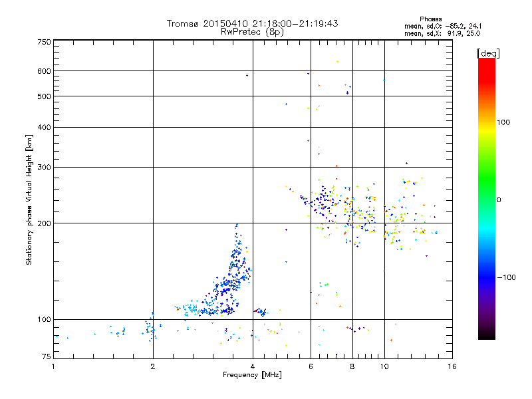
Task: Click the 'Stationary phase Virtual Height [km]' label
Action: pyautogui.click(x=29, y=199)
